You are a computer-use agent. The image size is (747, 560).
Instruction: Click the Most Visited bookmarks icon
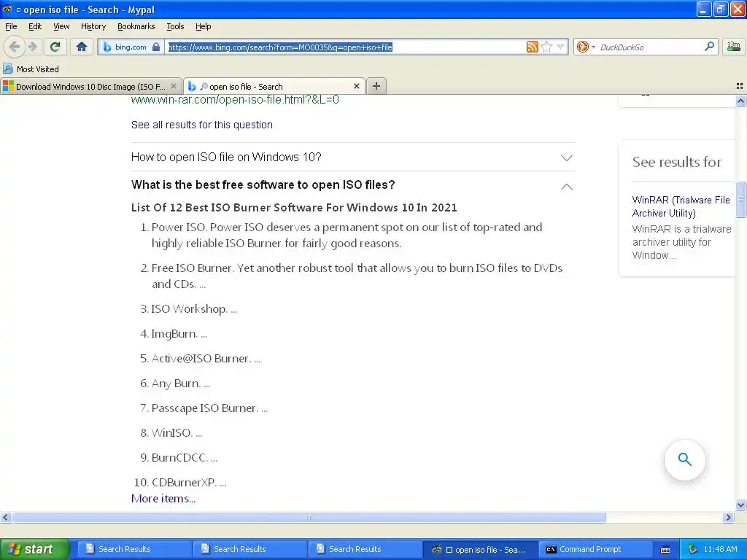point(8,69)
